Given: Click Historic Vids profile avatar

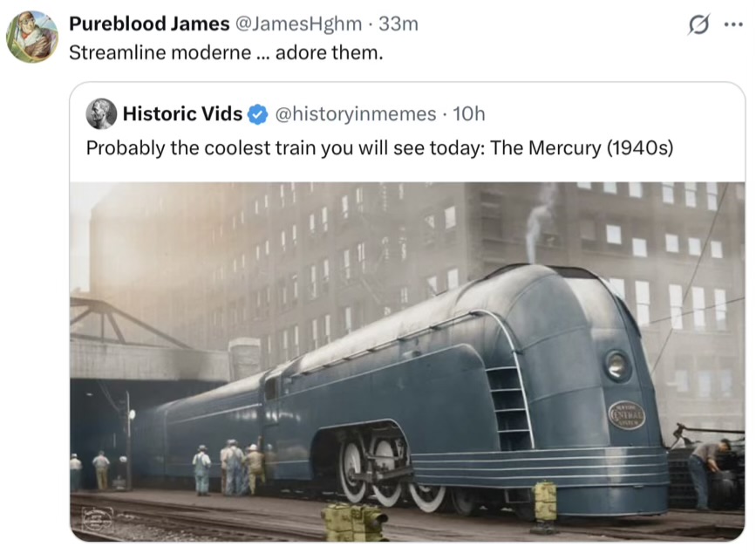Looking at the screenshot, I should point(101,113).
